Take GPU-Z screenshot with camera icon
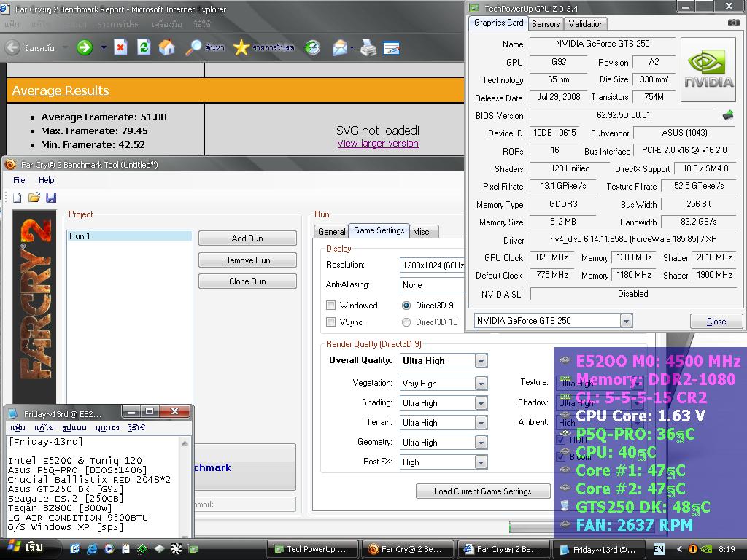The width and height of the screenshot is (747, 560). [x=734, y=23]
